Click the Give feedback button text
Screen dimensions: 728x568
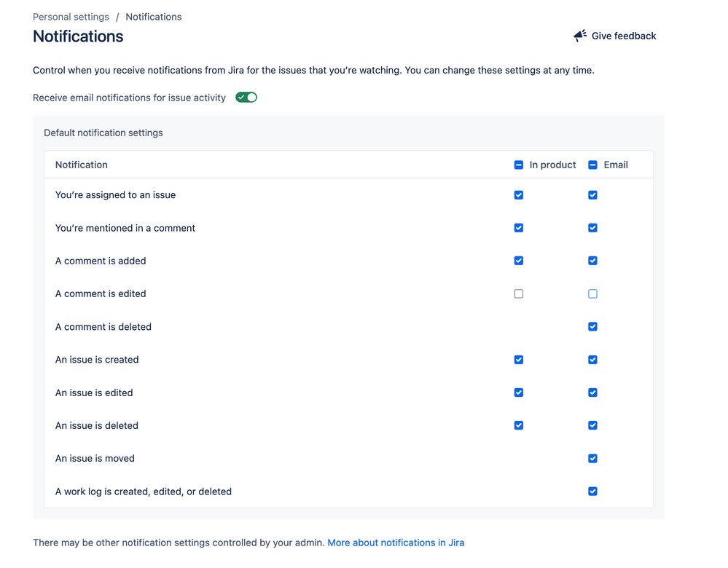[624, 36]
